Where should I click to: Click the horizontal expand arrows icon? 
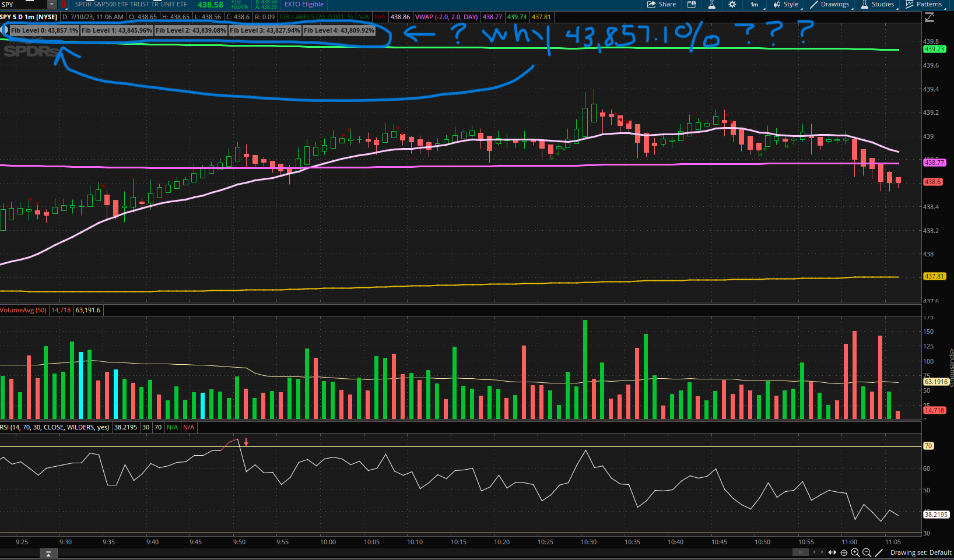[x=832, y=552]
